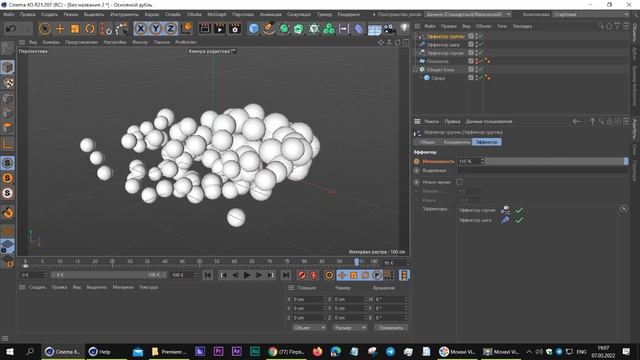Toggle the checkbox below the Выделение field
This screenshot has width=640, height=360.
click(x=460, y=182)
